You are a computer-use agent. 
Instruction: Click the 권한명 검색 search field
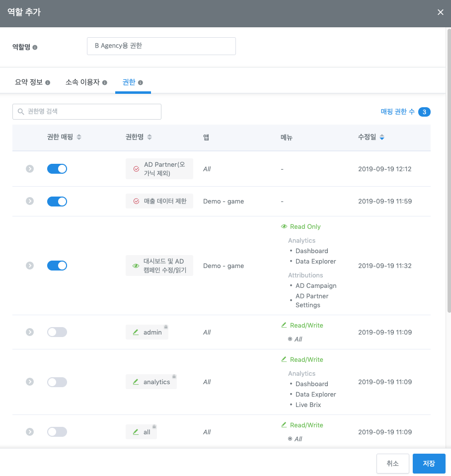pyautogui.click(x=87, y=112)
